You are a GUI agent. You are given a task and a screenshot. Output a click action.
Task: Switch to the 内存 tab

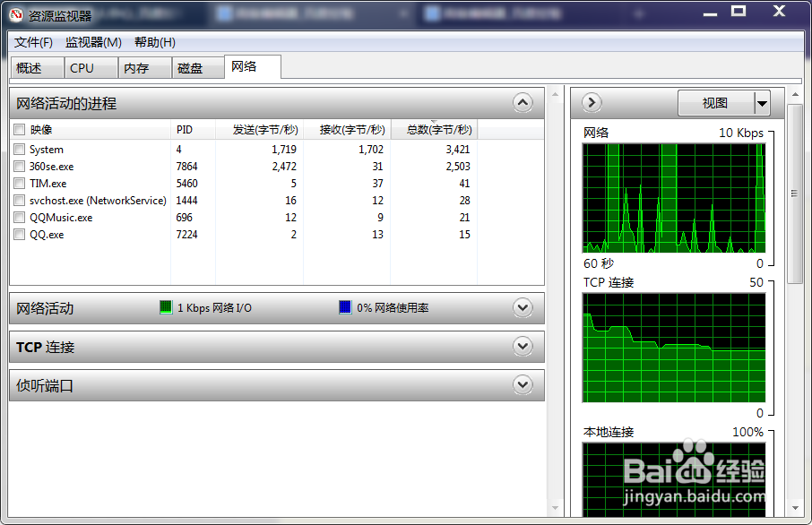tap(145, 68)
